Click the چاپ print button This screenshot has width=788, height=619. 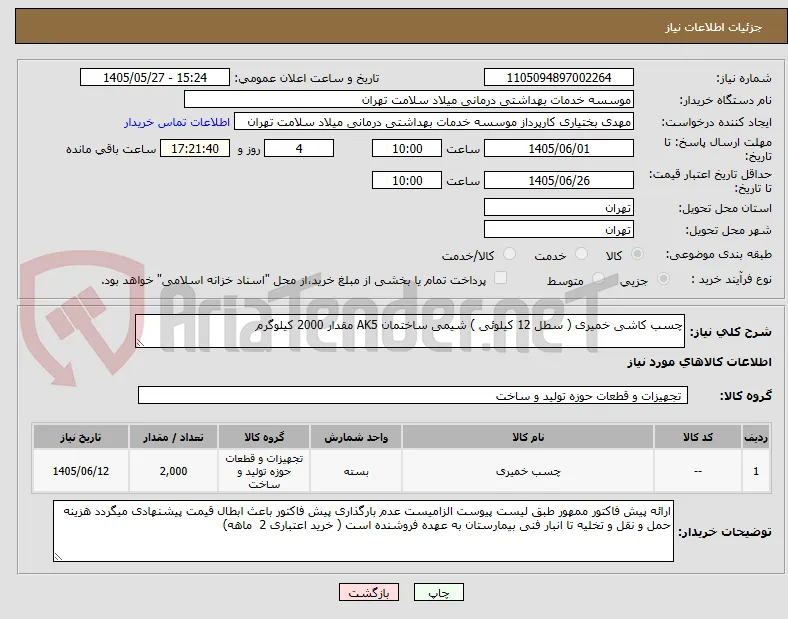(x=439, y=592)
